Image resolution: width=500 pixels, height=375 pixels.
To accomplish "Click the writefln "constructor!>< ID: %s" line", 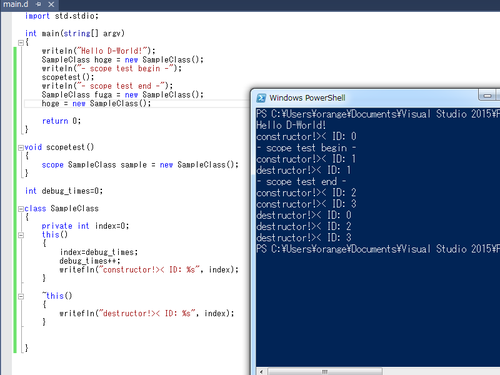I will tap(149, 270).
